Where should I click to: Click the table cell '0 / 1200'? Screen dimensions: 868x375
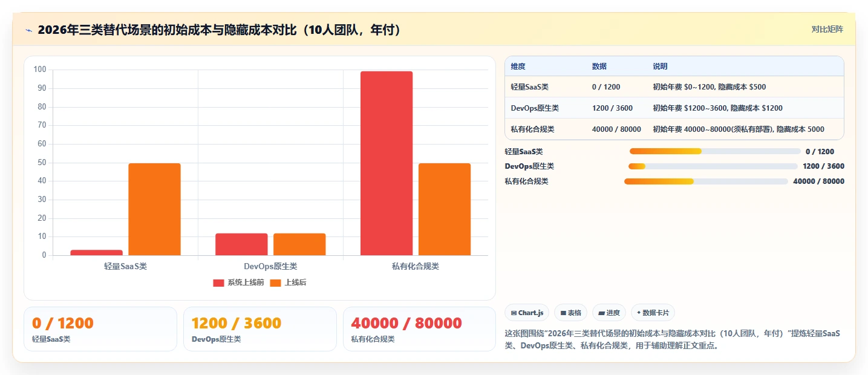tap(606, 87)
